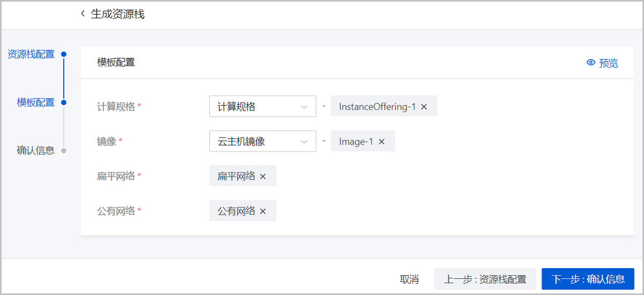
Task: Click the back arrow beside 生成资源栈
Action: [83, 14]
